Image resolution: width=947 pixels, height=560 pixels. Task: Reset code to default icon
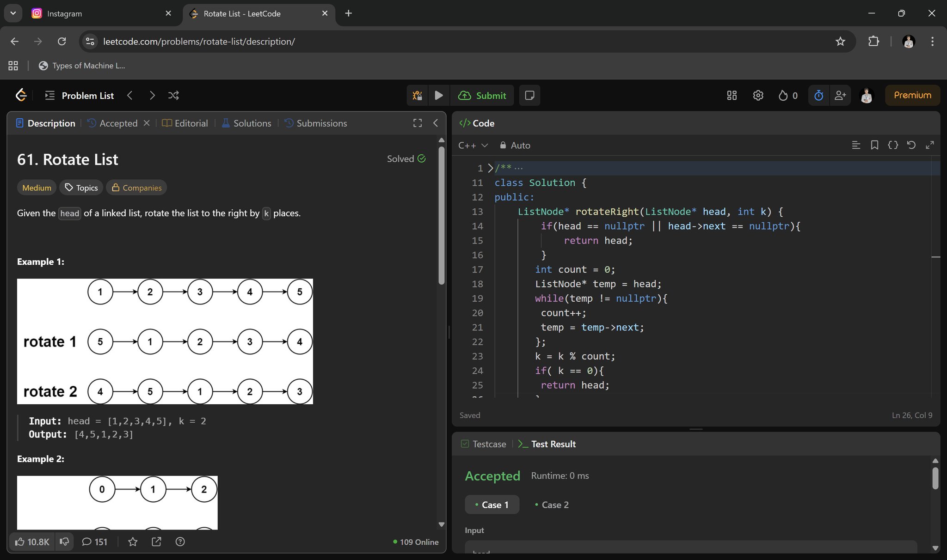911,145
